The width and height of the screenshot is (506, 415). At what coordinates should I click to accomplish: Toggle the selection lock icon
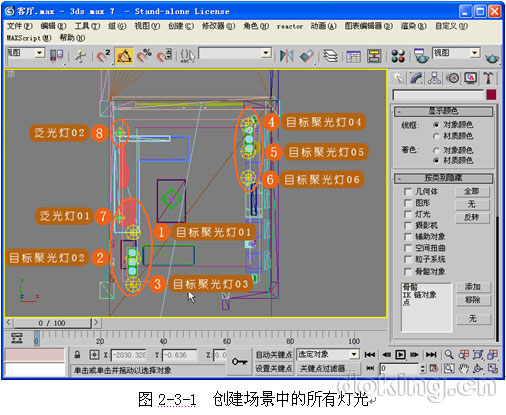[77, 355]
